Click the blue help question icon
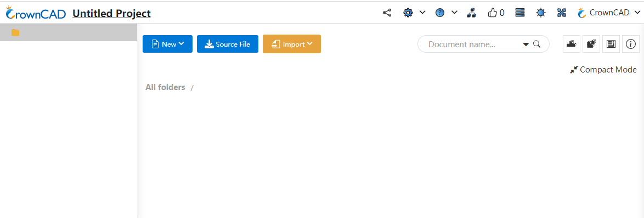The image size is (644, 218). click(440, 13)
